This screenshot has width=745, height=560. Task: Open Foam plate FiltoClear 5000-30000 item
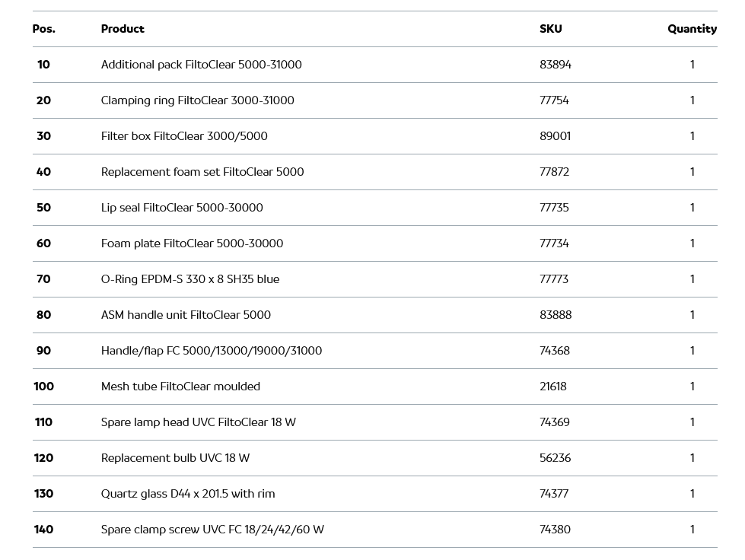(x=192, y=243)
